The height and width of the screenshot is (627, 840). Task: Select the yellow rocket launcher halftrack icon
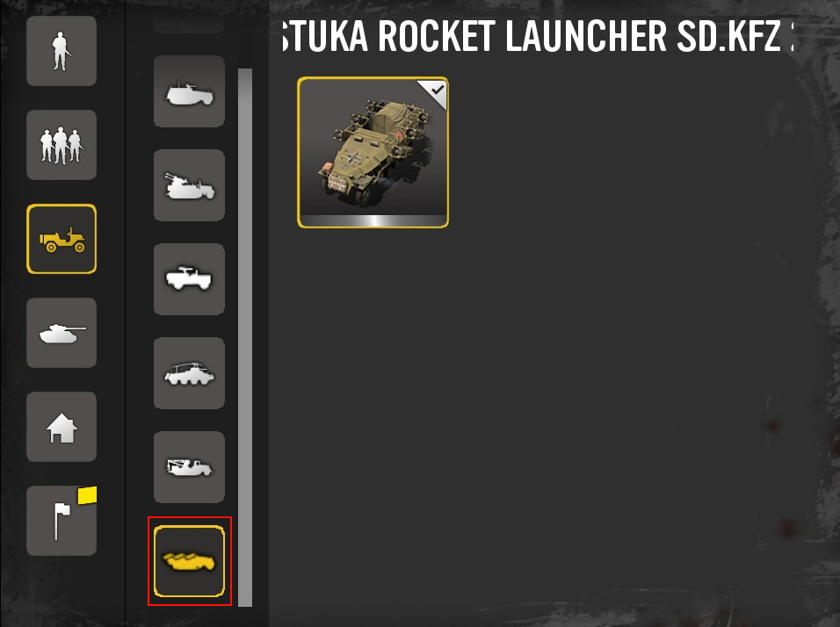click(x=189, y=561)
